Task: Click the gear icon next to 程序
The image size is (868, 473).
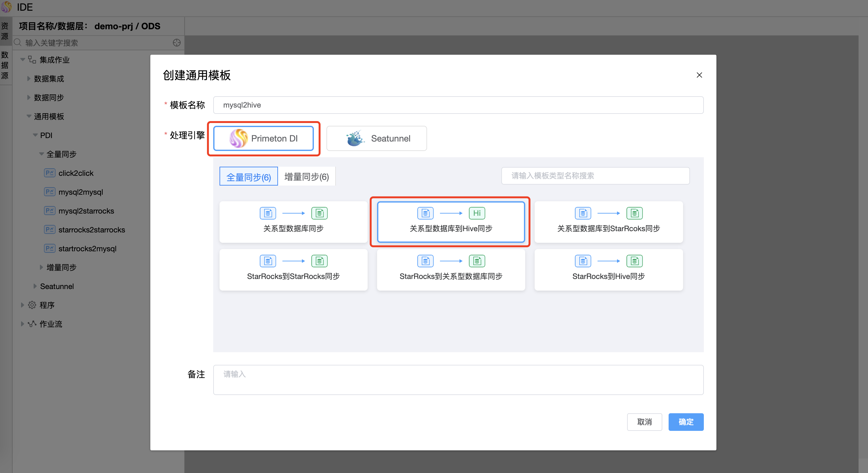Action: tap(32, 305)
